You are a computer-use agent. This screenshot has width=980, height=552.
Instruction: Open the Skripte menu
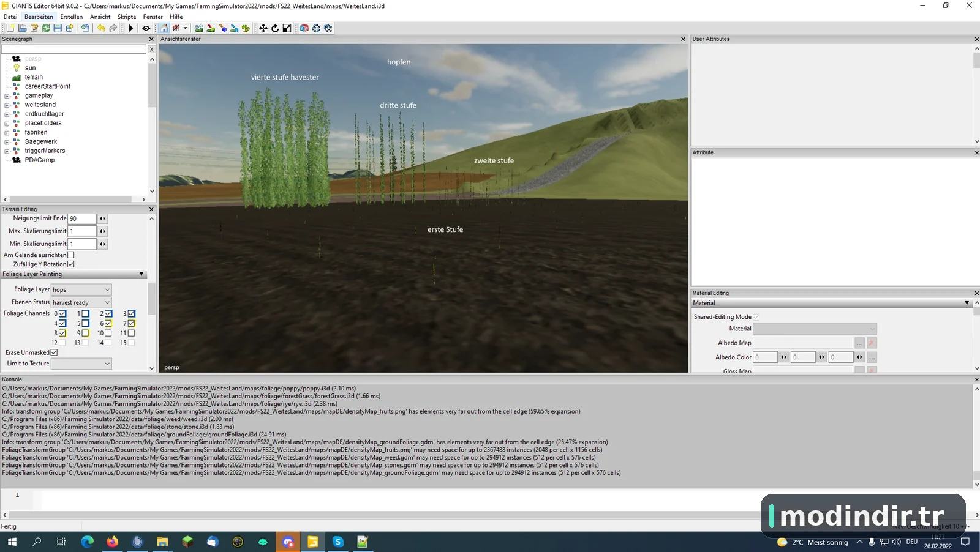127,17
